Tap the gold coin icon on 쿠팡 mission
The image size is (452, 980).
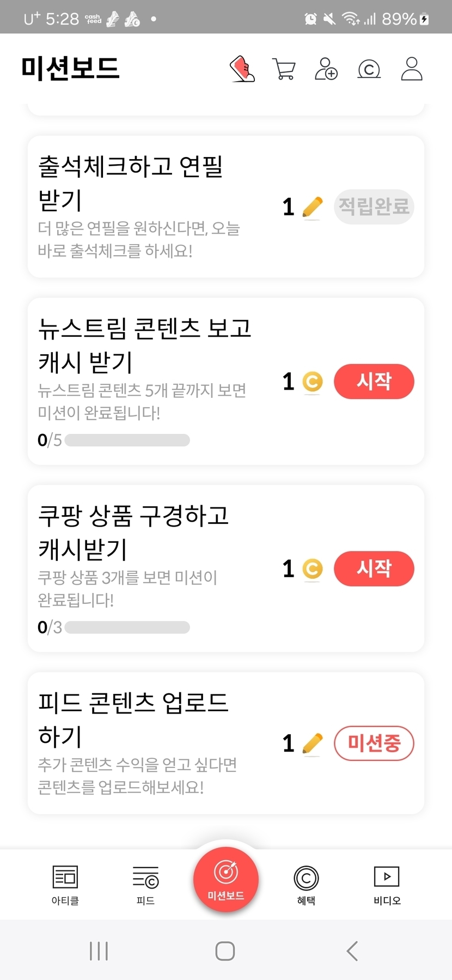click(312, 569)
